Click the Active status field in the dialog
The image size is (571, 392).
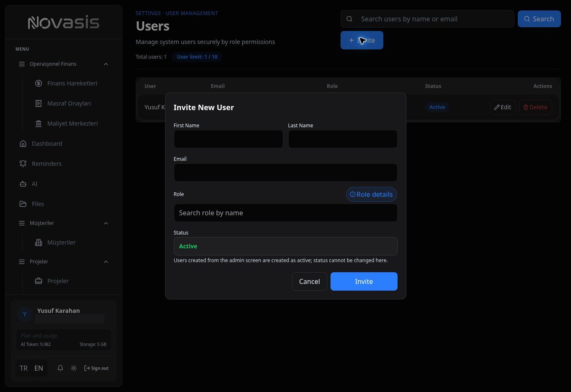point(286,246)
